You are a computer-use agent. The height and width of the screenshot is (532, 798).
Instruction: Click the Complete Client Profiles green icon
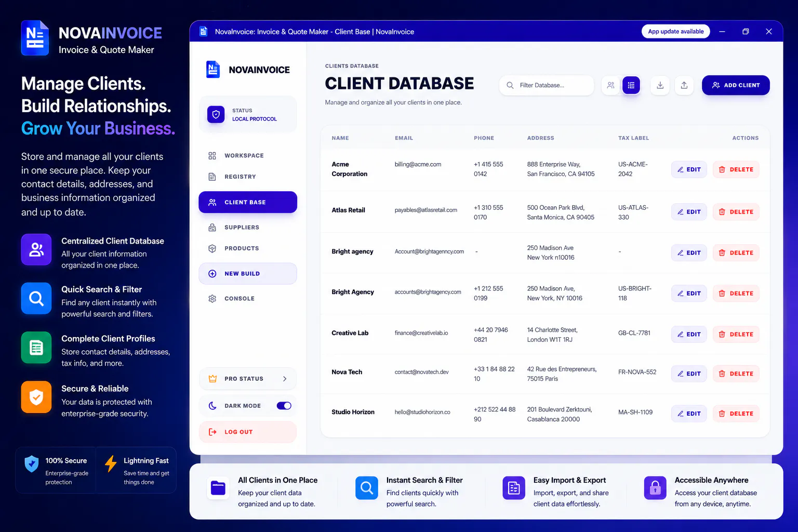[36, 347]
